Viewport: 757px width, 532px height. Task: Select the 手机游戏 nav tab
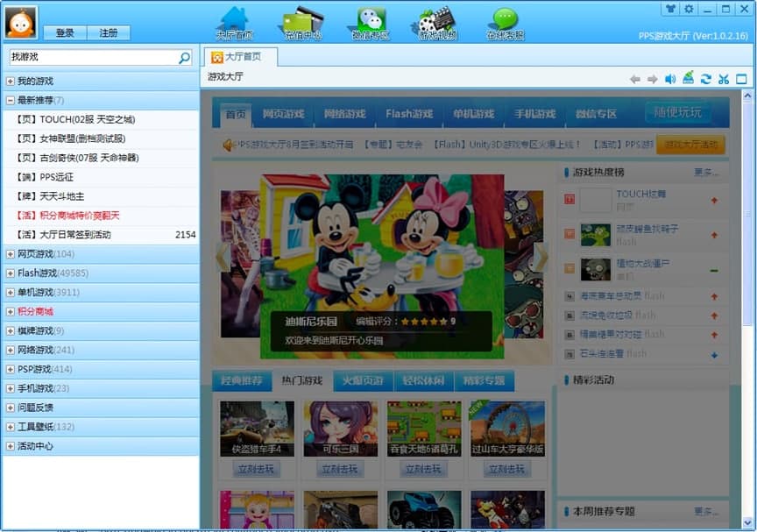click(x=535, y=115)
